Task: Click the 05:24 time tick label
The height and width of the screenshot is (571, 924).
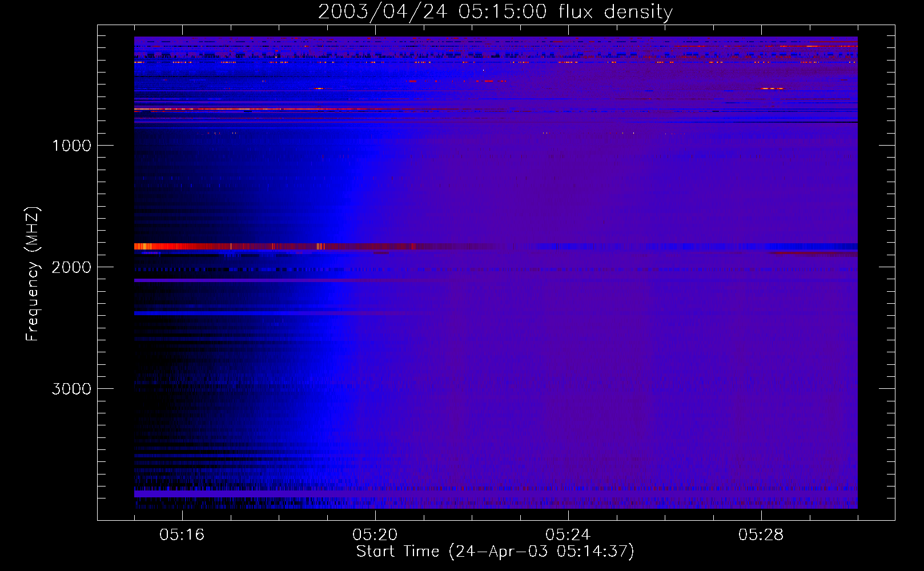Action: click(568, 534)
